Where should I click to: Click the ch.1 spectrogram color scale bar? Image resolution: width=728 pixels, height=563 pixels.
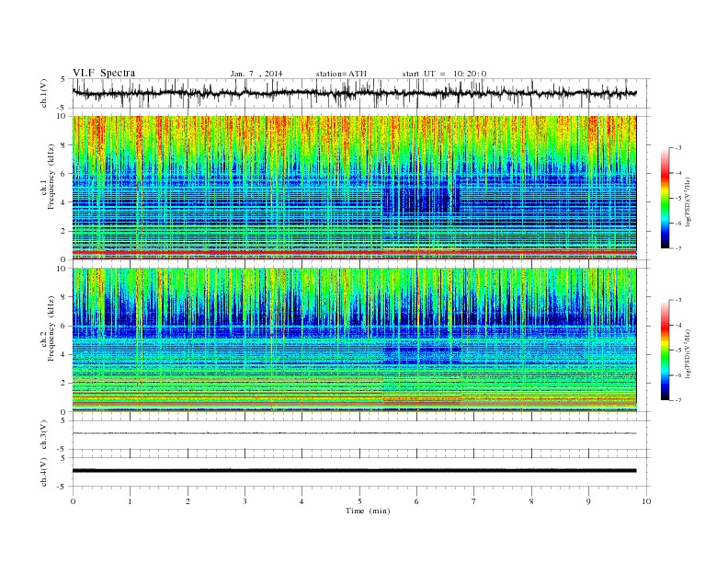tap(665, 198)
